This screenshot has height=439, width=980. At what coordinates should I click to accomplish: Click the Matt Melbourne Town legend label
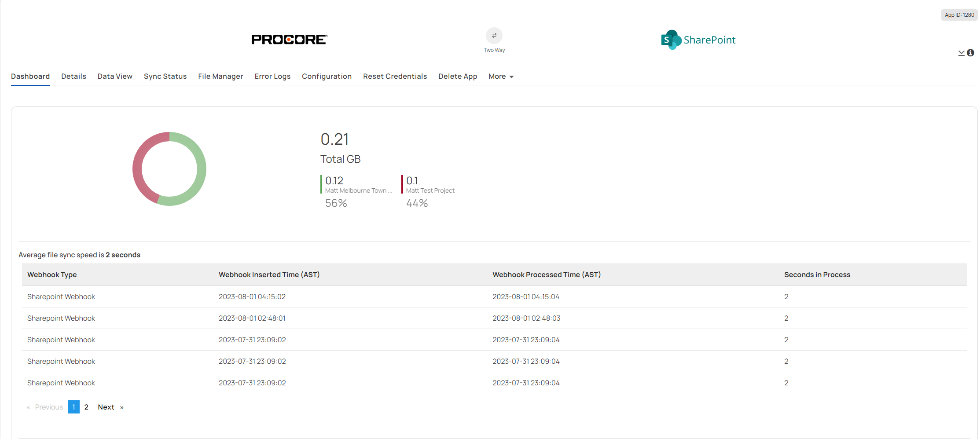click(x=358, y=190)
